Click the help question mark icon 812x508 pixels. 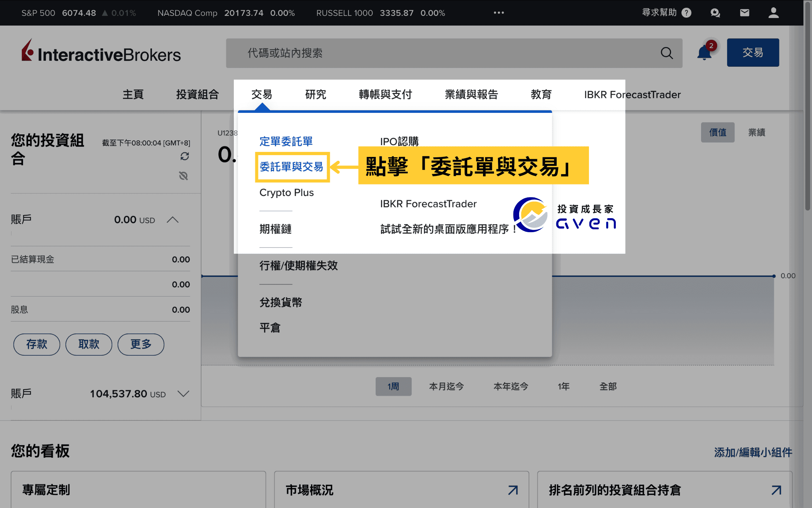686,13
